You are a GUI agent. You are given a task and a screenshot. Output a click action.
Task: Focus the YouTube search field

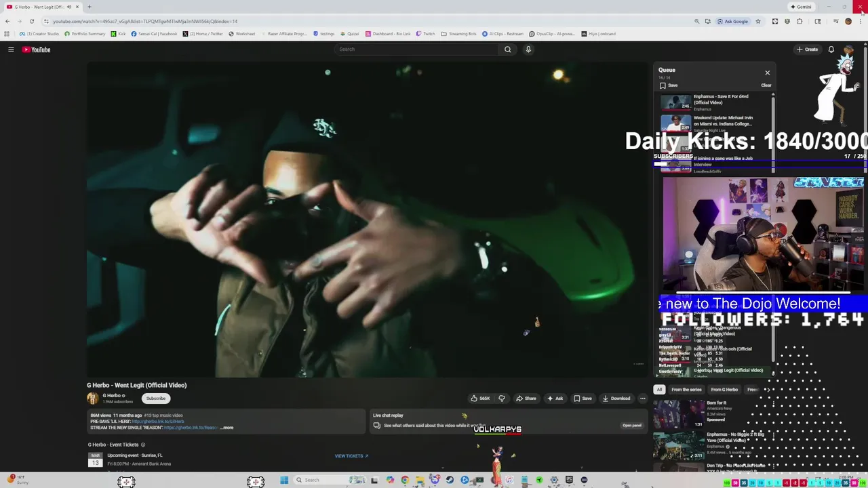point(416,49)
